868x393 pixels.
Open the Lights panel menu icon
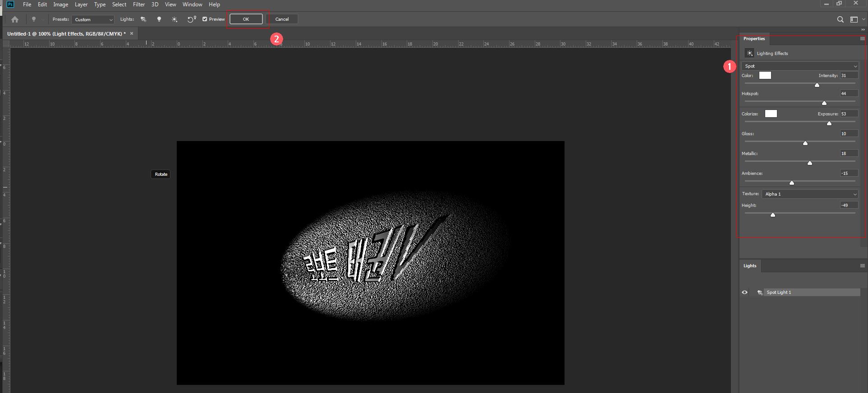[862, 266]
